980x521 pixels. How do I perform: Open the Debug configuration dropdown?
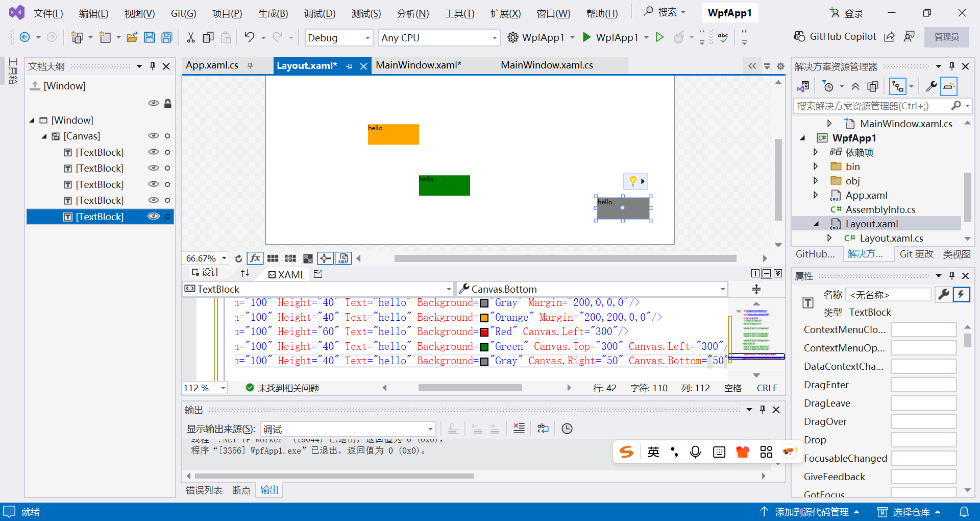(339, 38)
